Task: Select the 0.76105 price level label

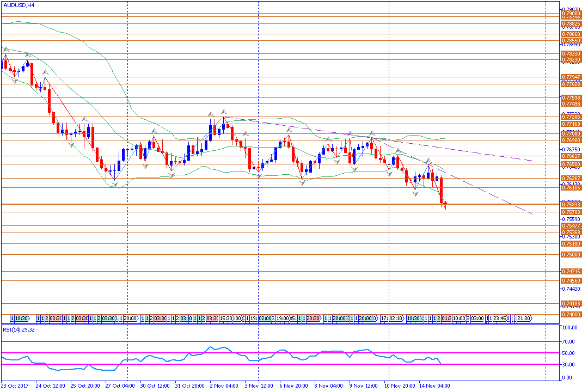Action: [x=571, y=187]
